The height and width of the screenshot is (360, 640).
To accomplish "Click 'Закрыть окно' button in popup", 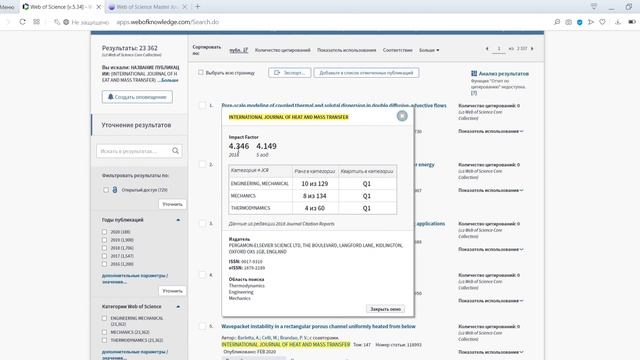I will (385, 309).
